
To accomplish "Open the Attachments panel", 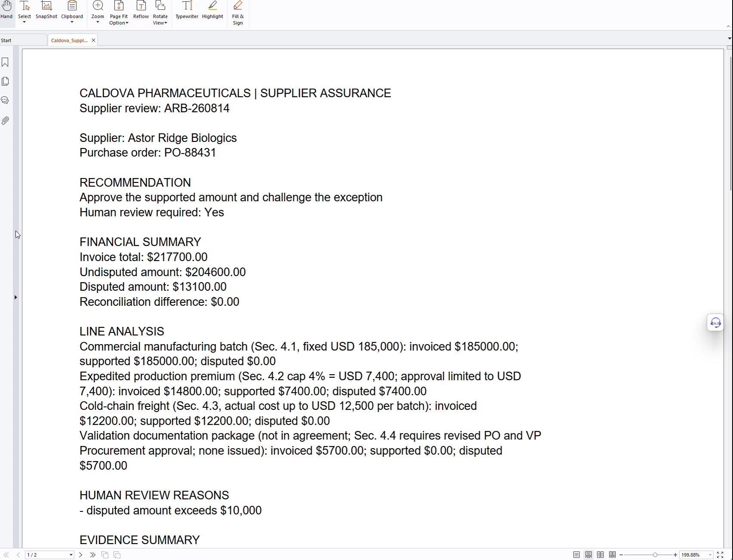I will click(x=5, y=120).
